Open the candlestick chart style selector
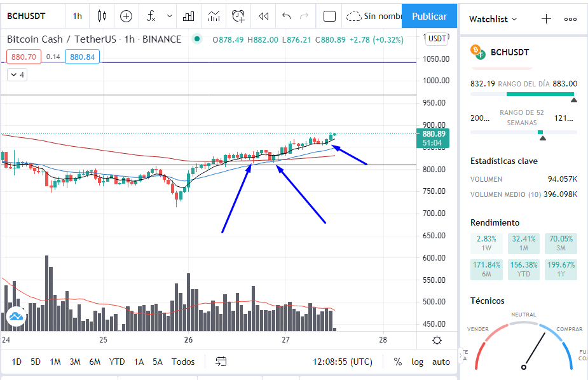 102,16
